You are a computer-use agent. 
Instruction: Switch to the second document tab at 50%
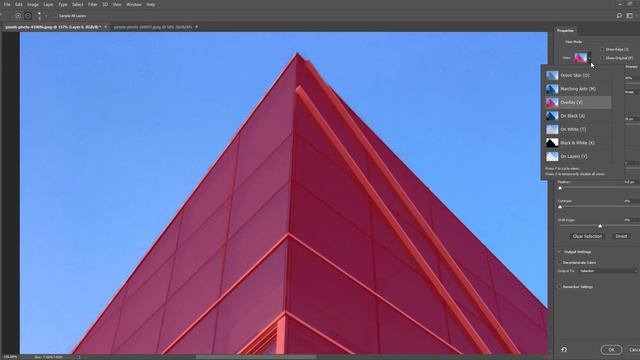(x=153, y=27)
